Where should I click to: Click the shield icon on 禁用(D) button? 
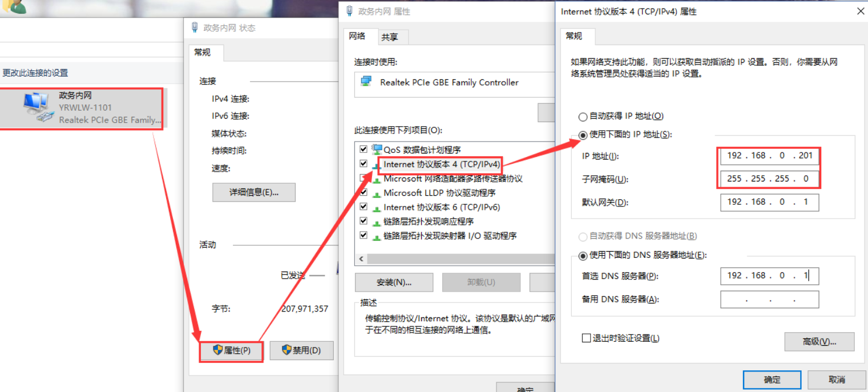286,350
